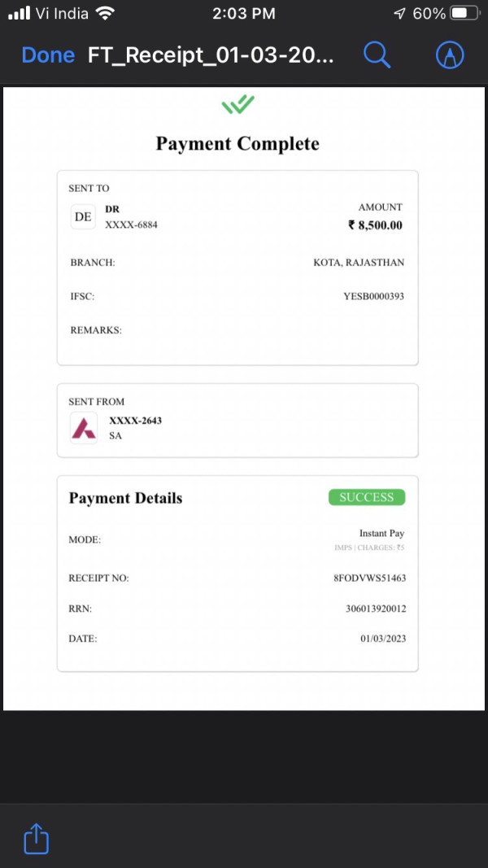Tap the share icon at the bottom

[x=37, y=838]
